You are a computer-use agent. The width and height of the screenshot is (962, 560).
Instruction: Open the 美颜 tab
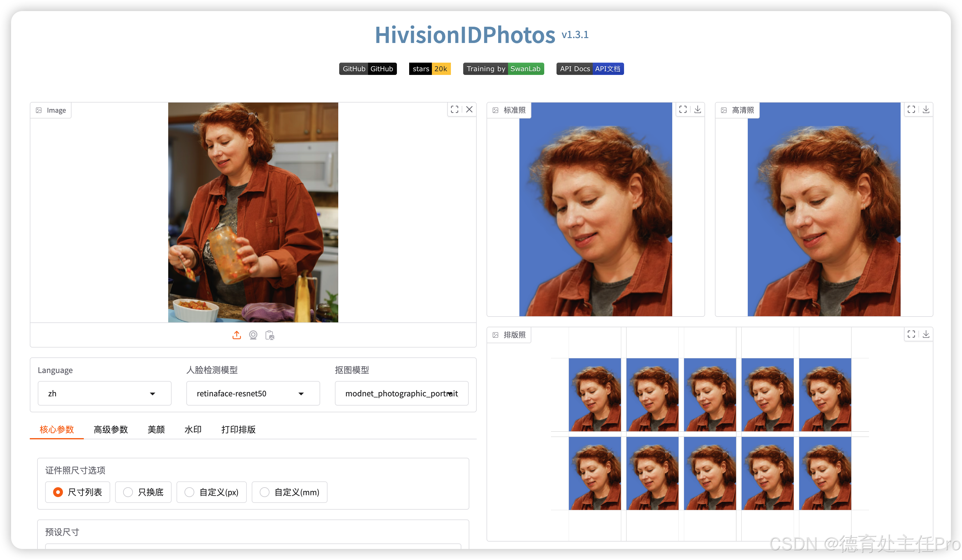click(x=156, y=430)
